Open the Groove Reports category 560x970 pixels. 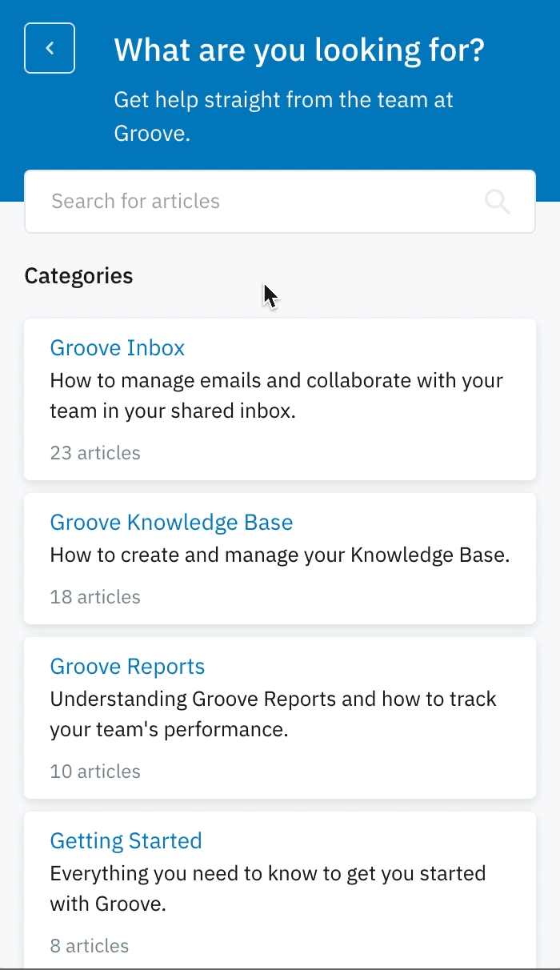click(126, 666)
